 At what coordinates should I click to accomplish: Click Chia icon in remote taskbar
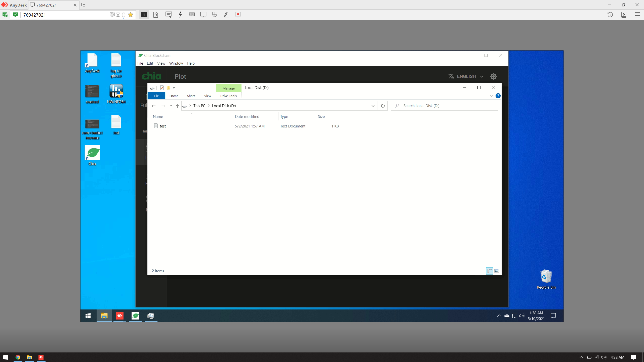135,316
